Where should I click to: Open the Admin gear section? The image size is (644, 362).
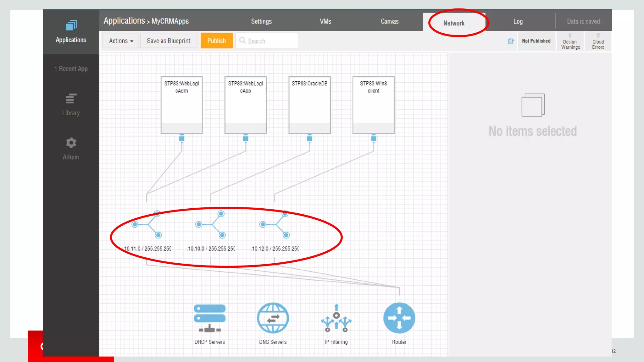click(x=71, y=149)
